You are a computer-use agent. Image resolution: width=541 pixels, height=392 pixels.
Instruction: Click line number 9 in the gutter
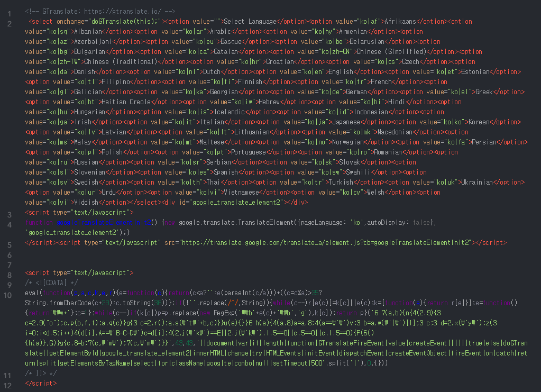[x=10, y=285]
